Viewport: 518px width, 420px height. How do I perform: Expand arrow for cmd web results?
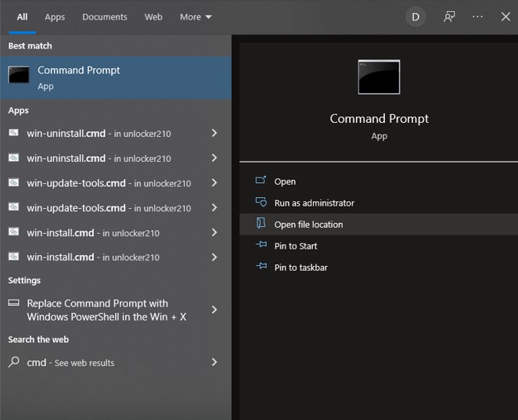click(214, 362)
